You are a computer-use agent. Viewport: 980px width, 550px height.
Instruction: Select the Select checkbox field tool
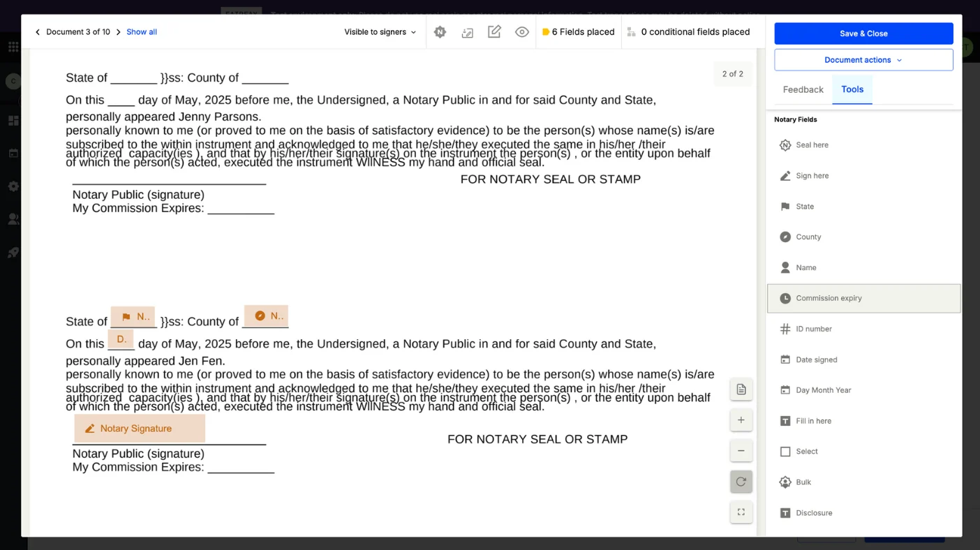(863, 452)
